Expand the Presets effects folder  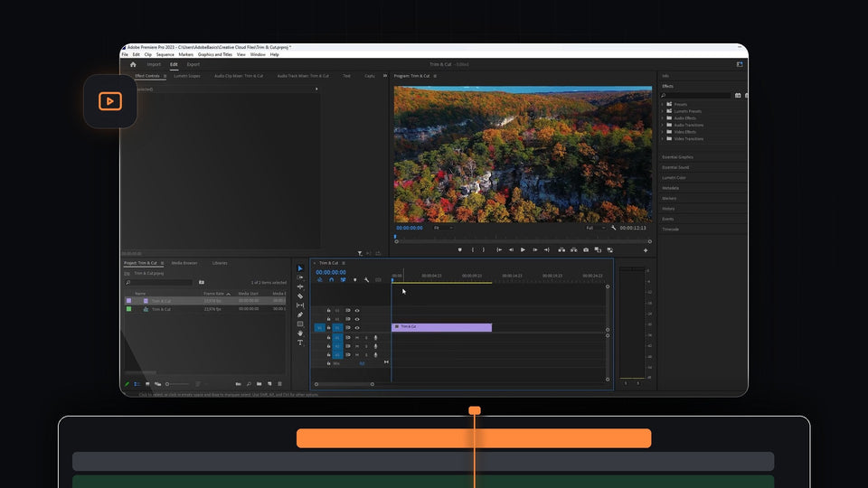pos(662,104)
